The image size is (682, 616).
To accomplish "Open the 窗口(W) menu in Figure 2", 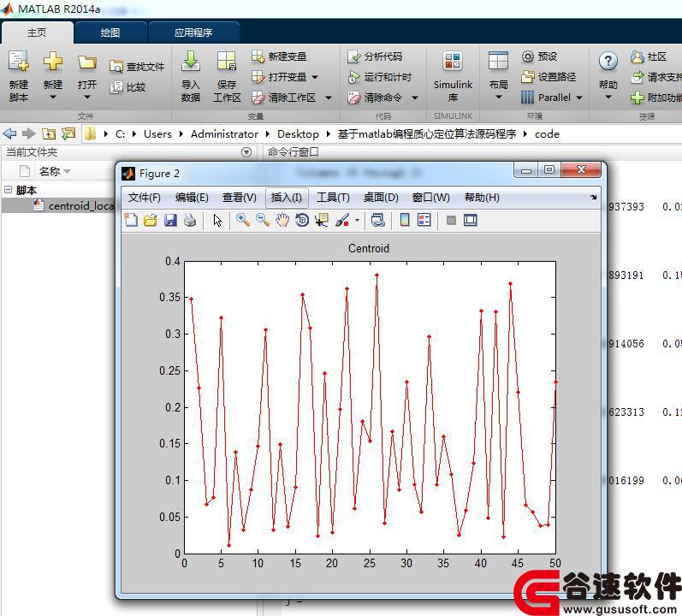I will point(430,198).
